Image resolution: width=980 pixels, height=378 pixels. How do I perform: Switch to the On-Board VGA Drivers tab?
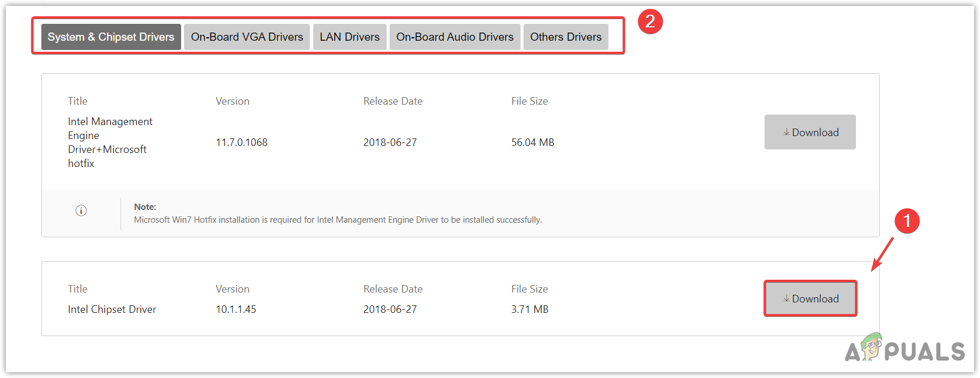coord(247,37)
